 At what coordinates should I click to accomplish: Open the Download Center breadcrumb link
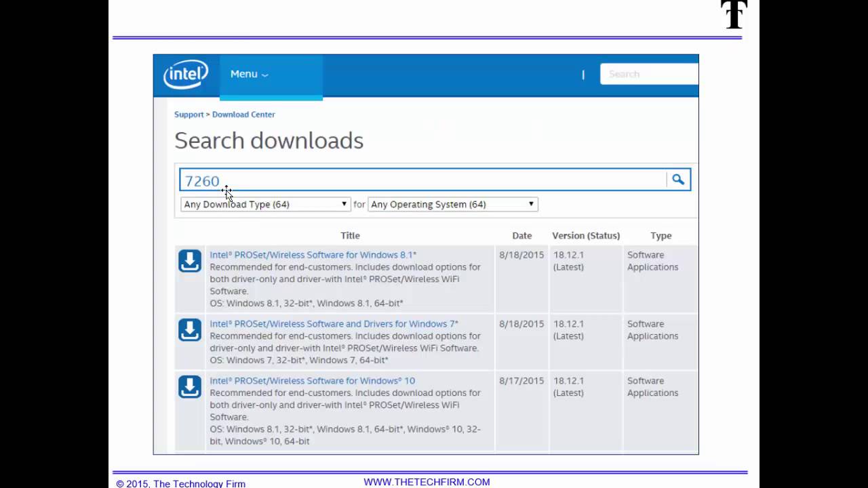(243, 115)
